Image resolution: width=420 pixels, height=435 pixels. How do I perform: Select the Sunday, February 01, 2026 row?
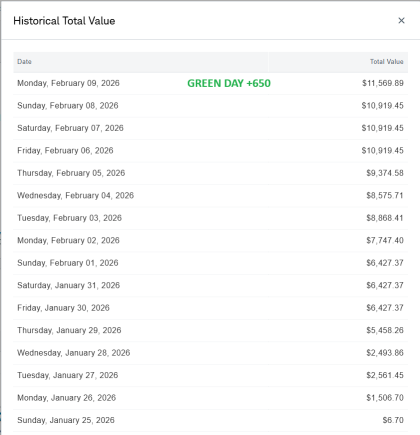click(x=211, y=263)
